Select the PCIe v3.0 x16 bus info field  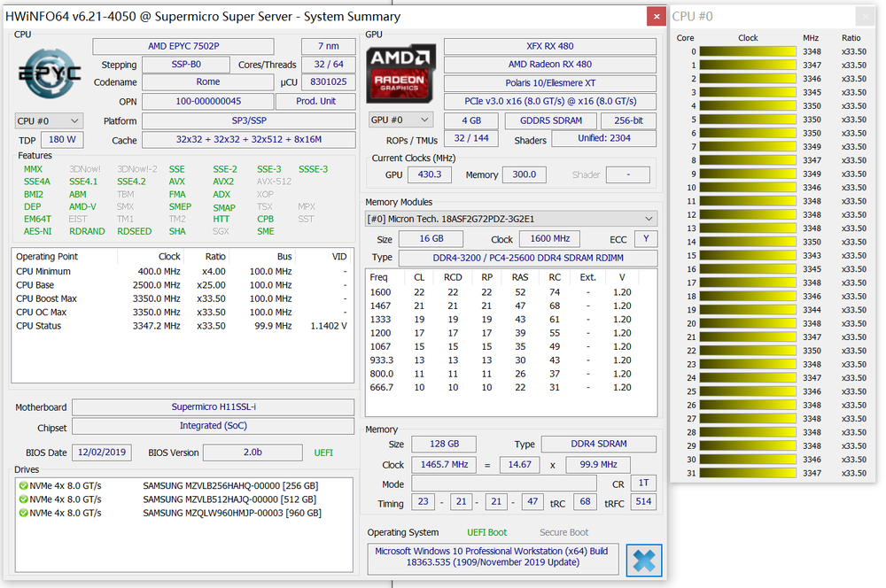pos(550,101)
